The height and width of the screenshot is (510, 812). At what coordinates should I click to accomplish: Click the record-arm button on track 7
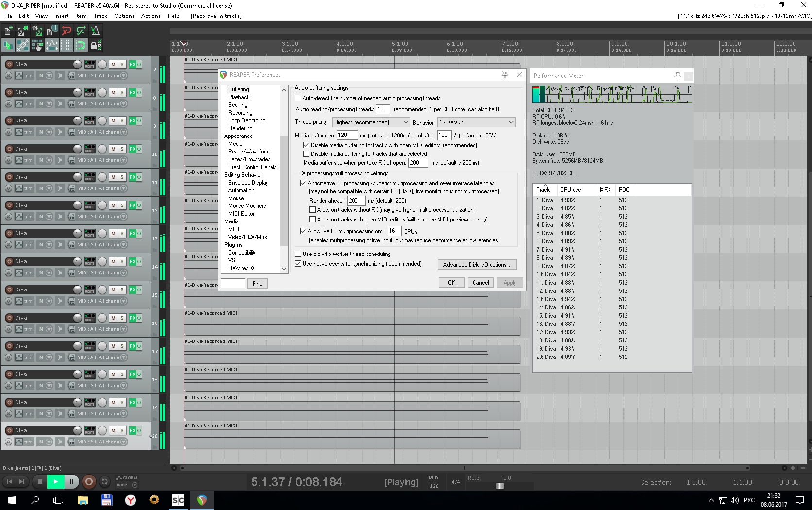[9, 64]
